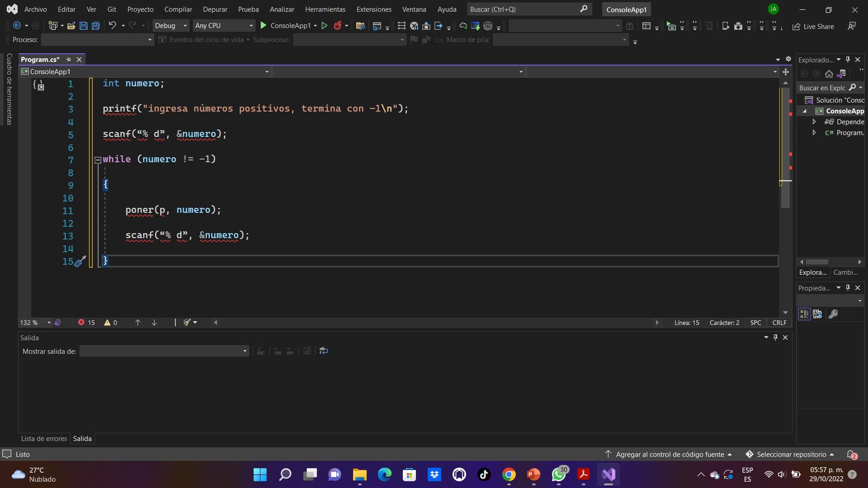Collapse the while block in the code editor
Viewport: 868px width, 488px height.
click(98, 160)
